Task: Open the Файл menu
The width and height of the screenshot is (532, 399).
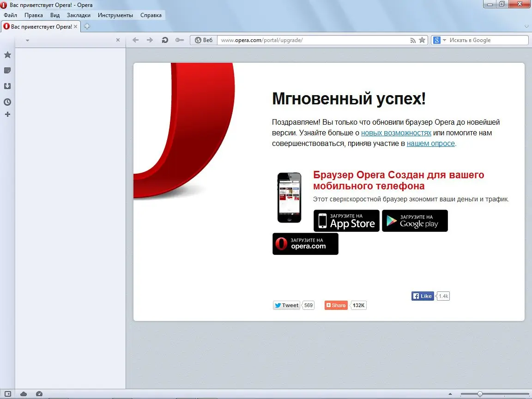Action: tap(11, 15)
